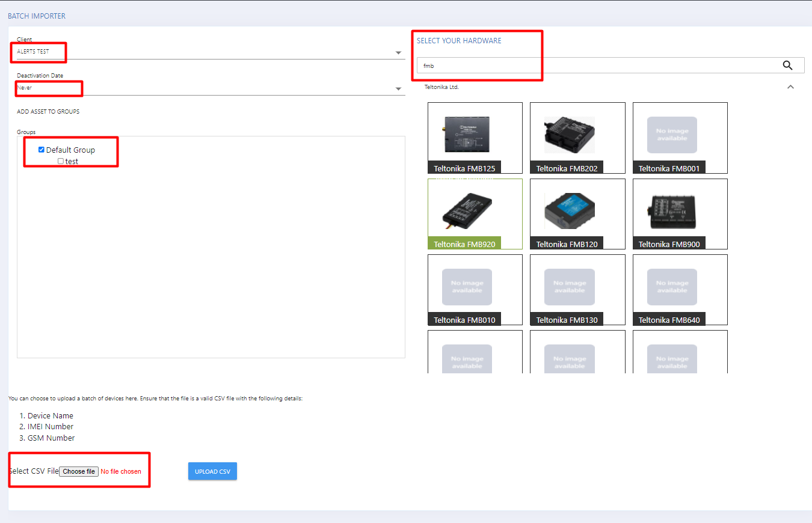Select the Teltonika FMB125 hardware card
This screenshot has height=523, width=812.
(475, 138)
